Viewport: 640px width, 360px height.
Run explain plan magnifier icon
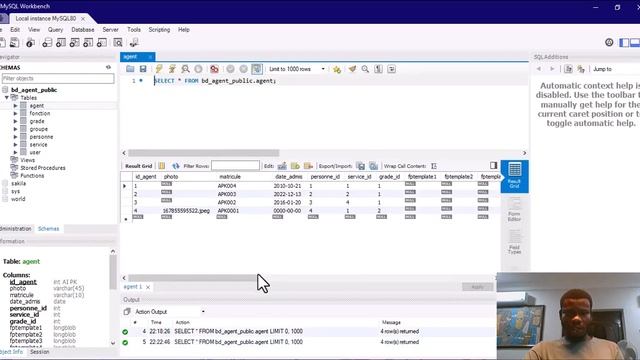click(185, 69)
